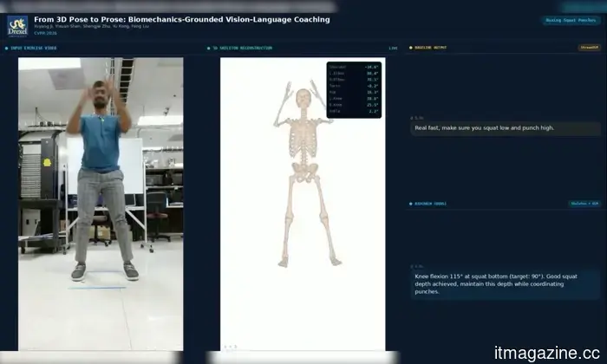Click the dot beside Input Exercise Video
The width and height of the screenshot is (607, 364).
point(7,49)
